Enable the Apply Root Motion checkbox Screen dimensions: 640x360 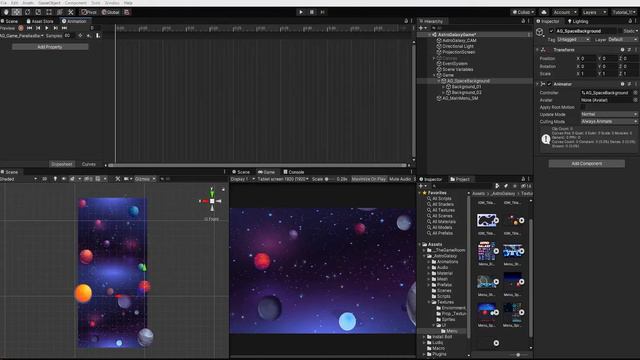(x=583, y=107)
